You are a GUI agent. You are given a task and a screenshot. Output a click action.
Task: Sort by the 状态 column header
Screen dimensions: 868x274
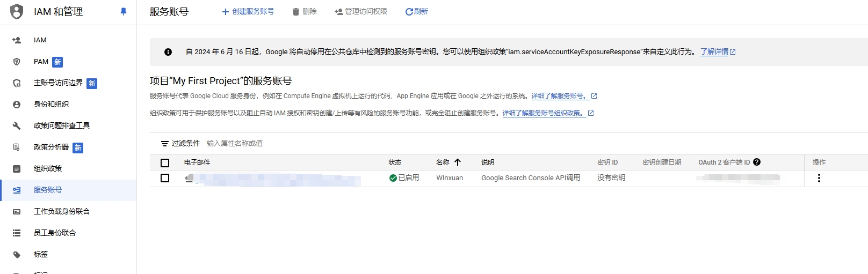coord(395,162)
